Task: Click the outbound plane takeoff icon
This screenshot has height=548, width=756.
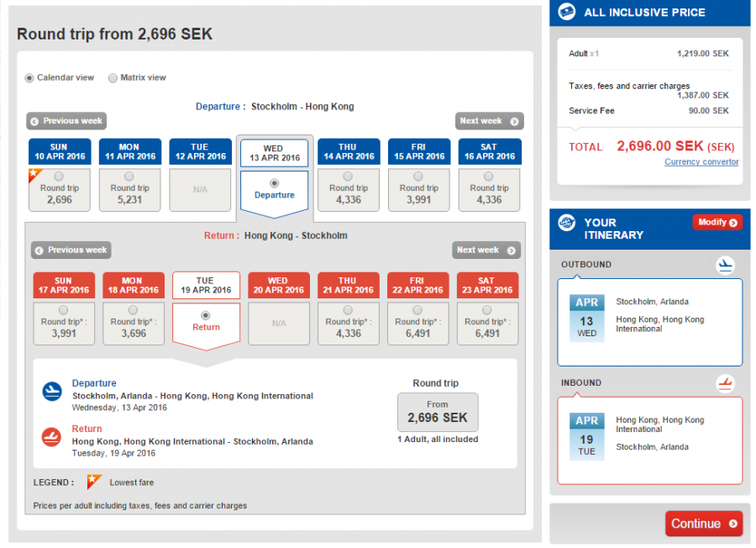Action: coord(725,266)
